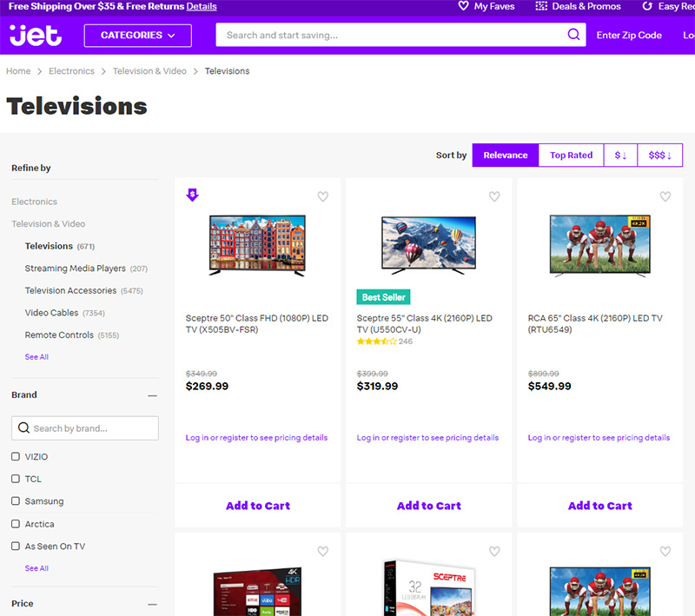Check the Arctica brand checkbox
This screenshot has width=695, height=616.
[16, 524]
